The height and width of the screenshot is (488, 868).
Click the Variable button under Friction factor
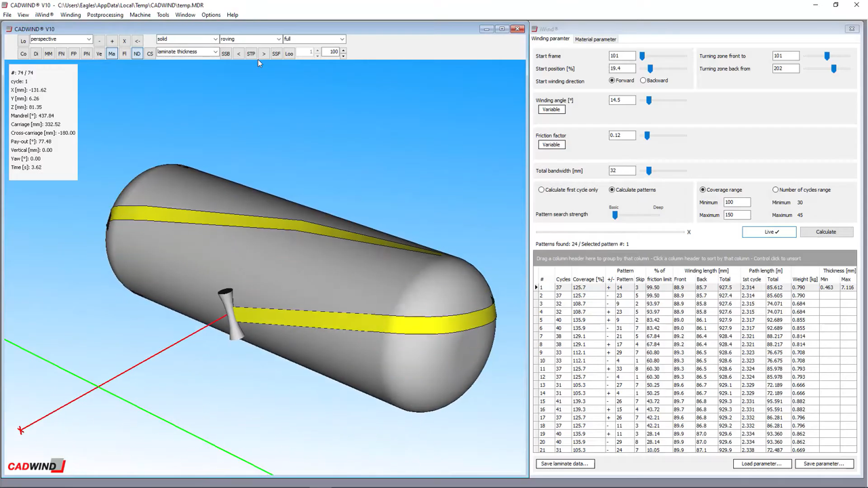coord(551,145)
